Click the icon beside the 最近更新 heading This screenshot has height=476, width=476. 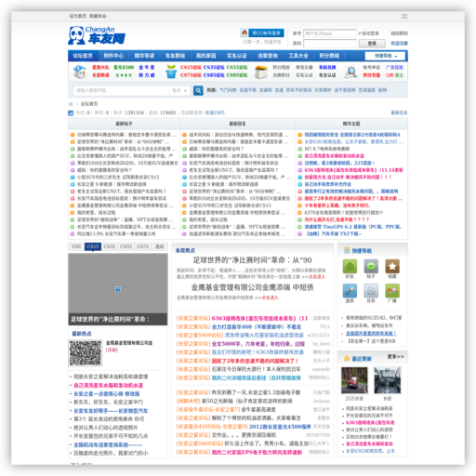(x=347, y=359)
